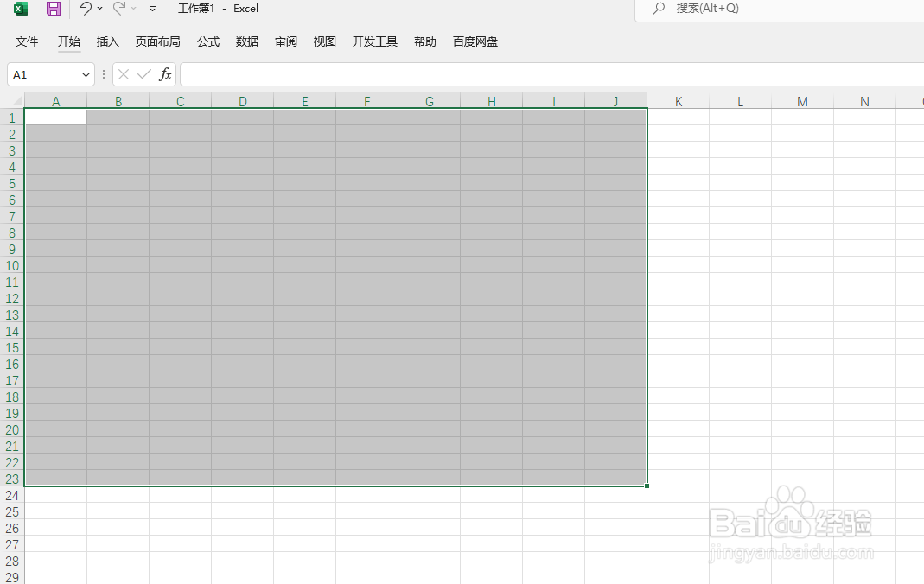Click cell L10 outside the selection
924x584 pixels.
(x=740, y=265)
